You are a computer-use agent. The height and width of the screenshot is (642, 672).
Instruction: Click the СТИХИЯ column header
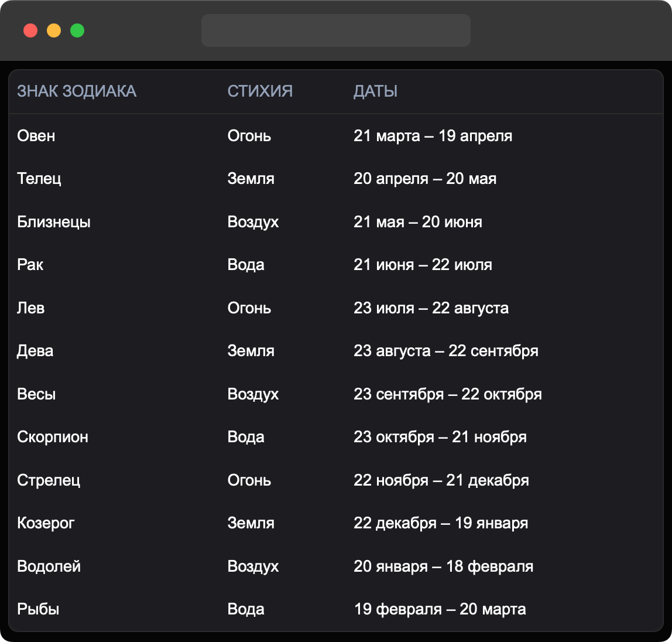point(260,91)
